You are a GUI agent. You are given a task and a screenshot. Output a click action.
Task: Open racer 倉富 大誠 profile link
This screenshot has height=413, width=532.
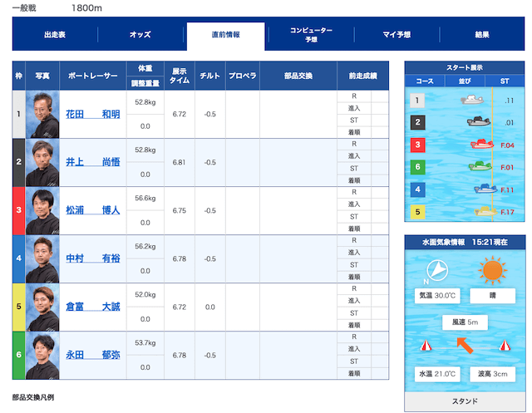click(93, 307)
